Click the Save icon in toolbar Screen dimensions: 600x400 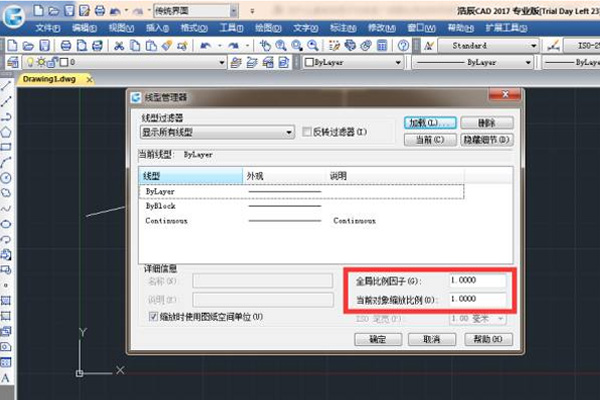(44, 46)
